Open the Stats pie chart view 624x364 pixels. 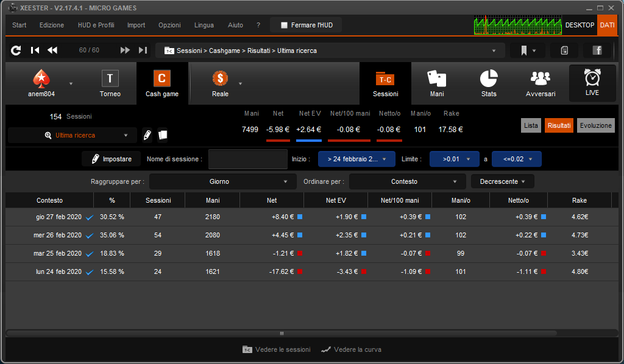pyautogui.click(x=489, y=83)
